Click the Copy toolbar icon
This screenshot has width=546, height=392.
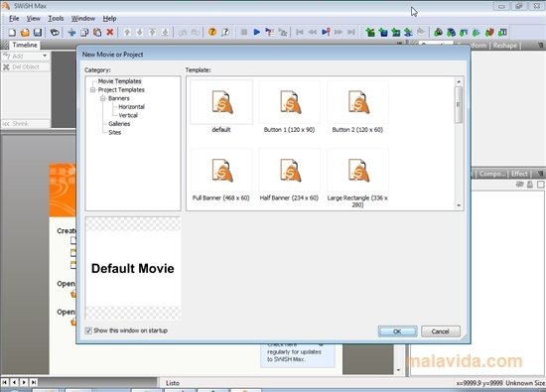pyautogui.click(x=84, y=33)
